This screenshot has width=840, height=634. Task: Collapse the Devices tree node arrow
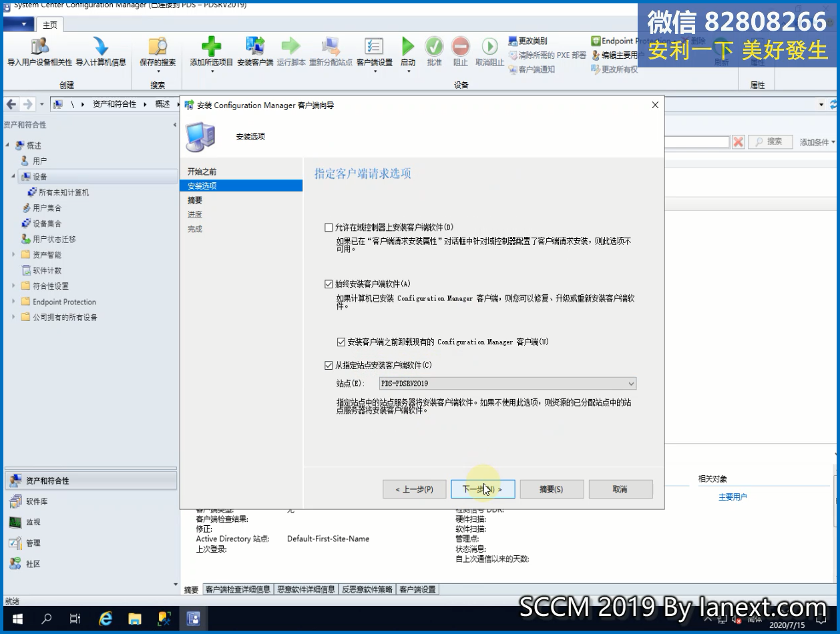point(13,176)
